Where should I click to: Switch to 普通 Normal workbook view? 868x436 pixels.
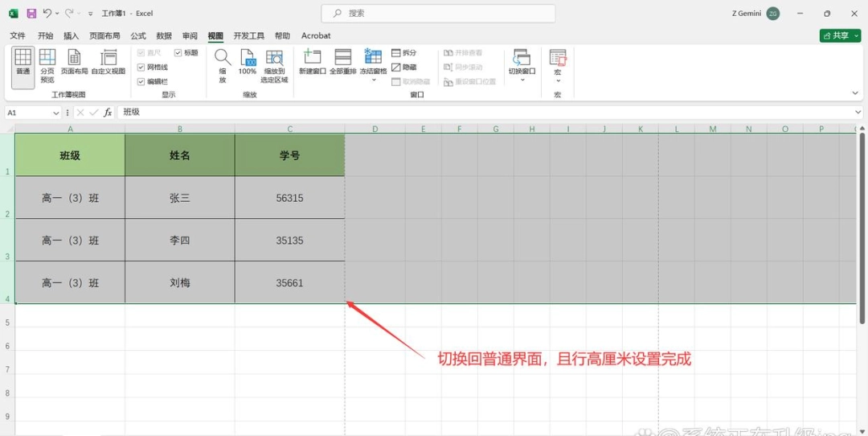point(23,67)
